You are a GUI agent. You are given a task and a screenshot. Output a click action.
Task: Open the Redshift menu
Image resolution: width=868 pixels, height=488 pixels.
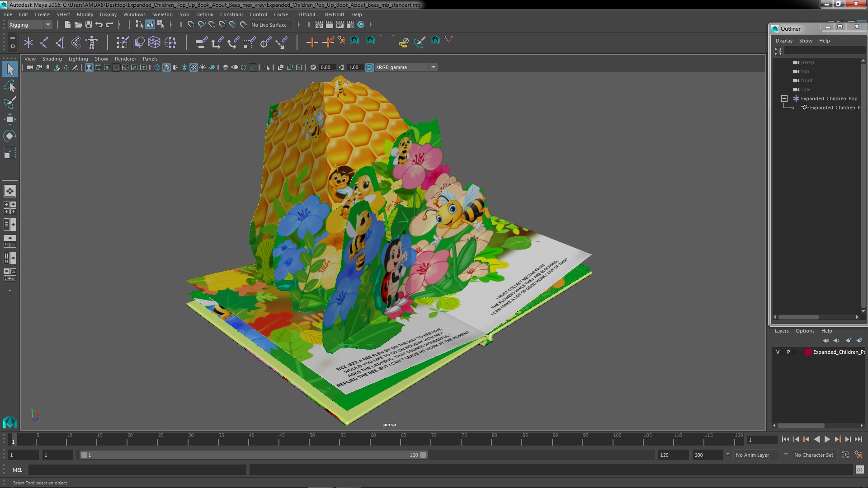335,14
